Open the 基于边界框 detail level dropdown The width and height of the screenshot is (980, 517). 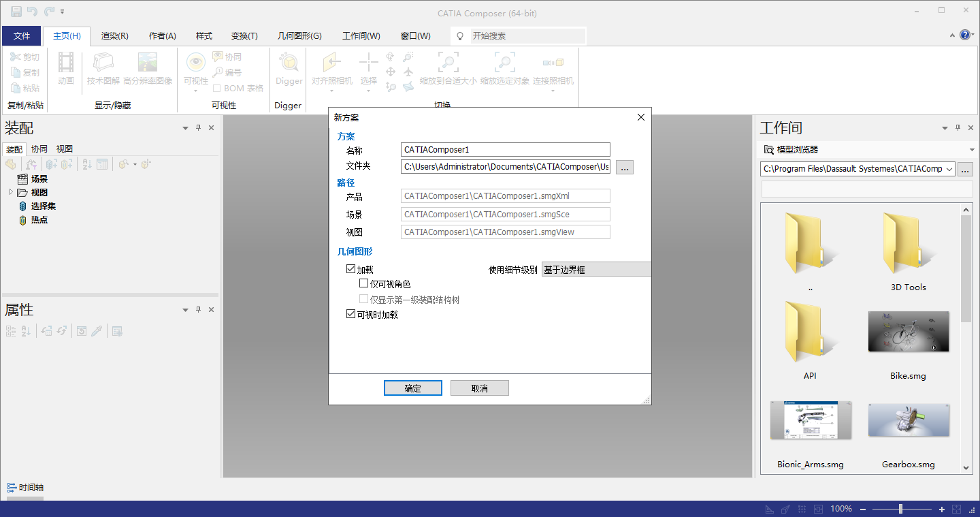pyautogui.click(x=595, y=268)
